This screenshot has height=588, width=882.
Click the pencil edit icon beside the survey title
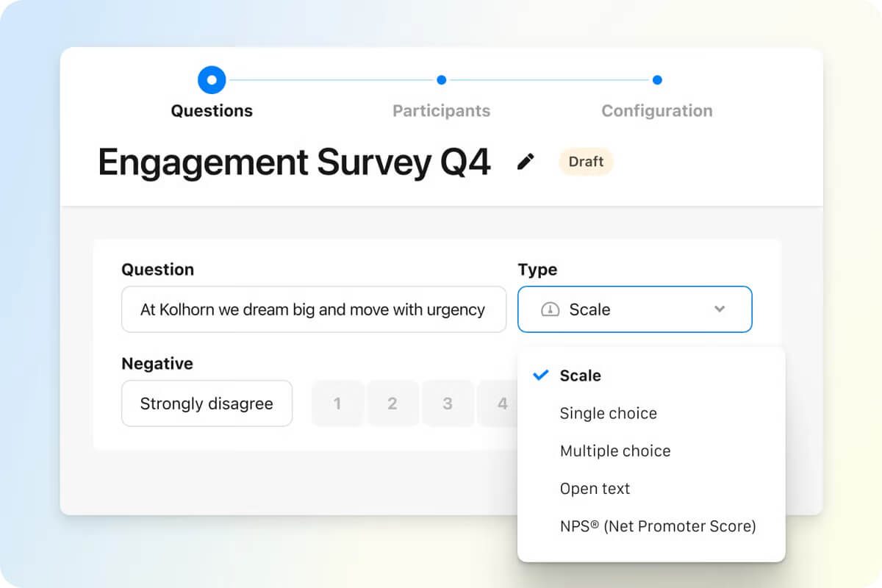click(x=526, y=162)
